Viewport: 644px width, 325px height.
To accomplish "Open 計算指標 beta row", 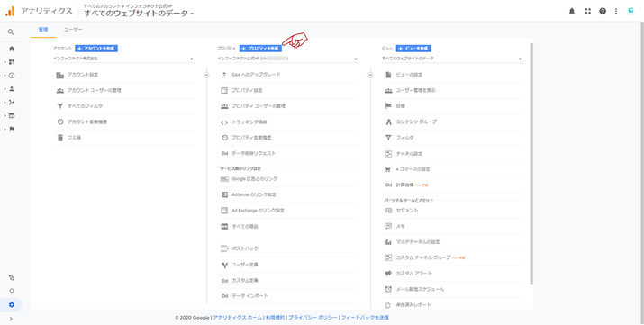I will 452,185.
